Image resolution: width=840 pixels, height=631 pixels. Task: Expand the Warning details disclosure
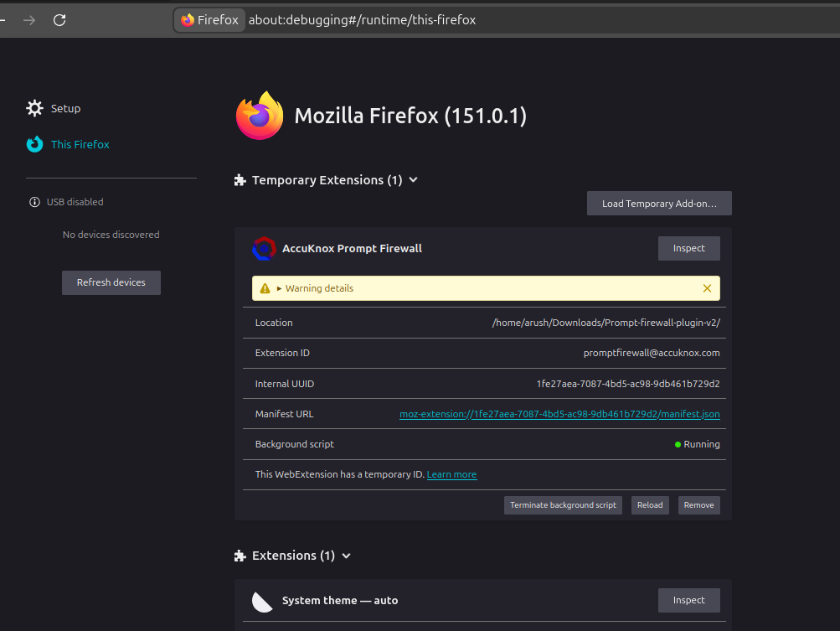pos(315,288)
